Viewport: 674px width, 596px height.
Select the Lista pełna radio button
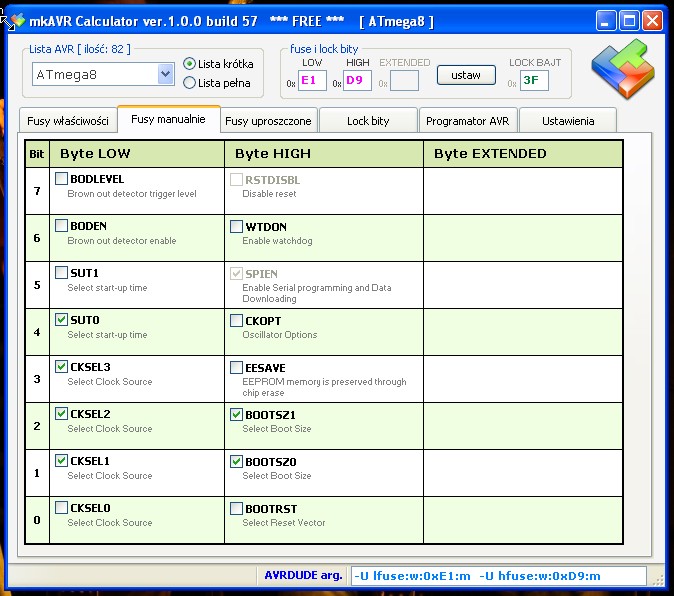[189, 83]
